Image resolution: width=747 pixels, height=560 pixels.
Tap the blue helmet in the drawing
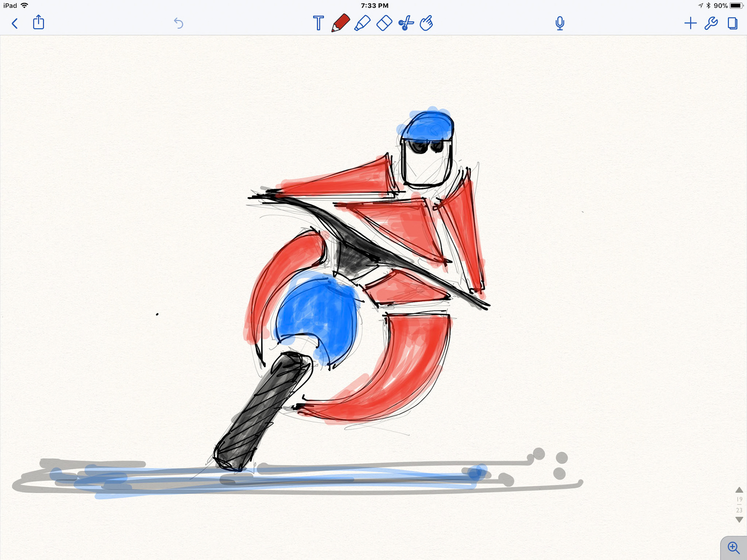428,125
